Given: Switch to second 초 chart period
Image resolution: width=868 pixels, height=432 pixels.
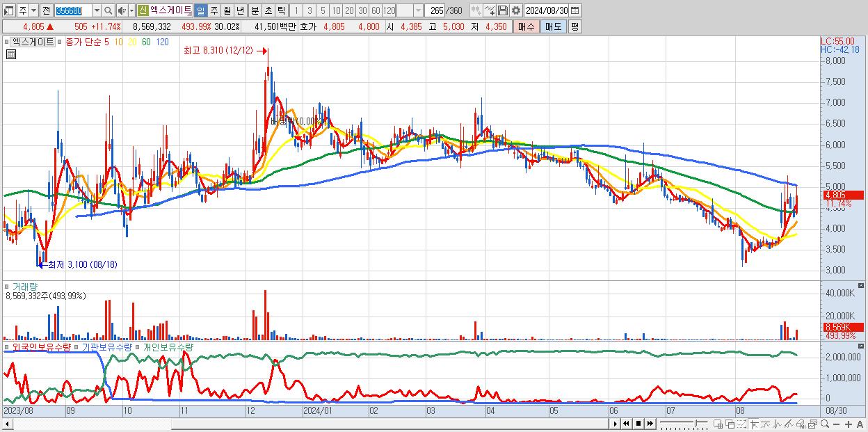Looking at the screenshot, I should [x=268, y=10].
